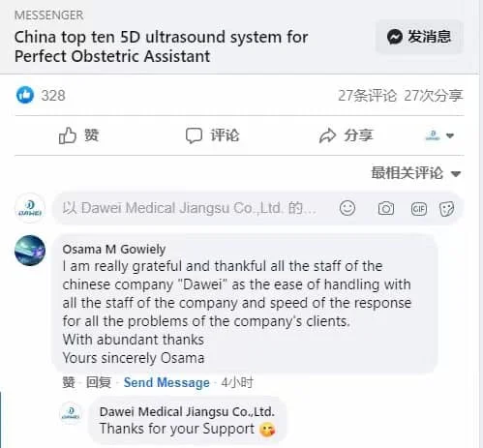Like Osama's comment with 赞 link
483x448 pixels.
(x=69, y=382)
